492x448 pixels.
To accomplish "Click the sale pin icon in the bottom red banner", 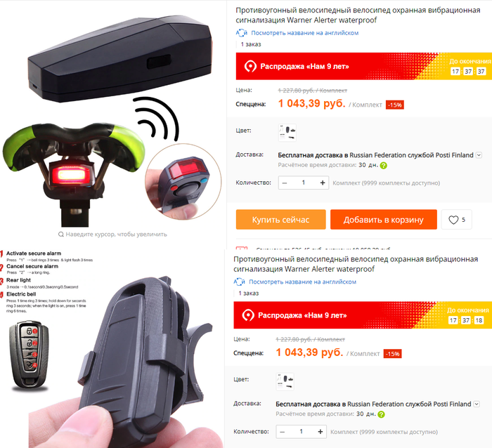I will (x=248, y=315).
